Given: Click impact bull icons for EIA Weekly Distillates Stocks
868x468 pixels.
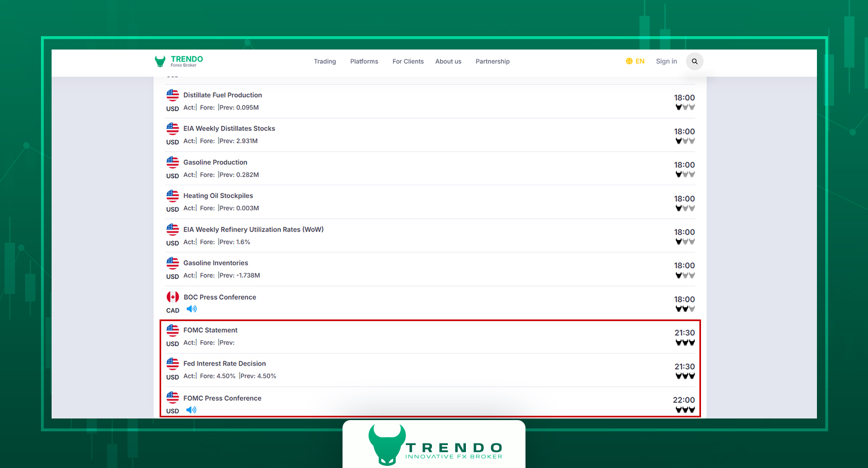Looking at the screenshot, I should coord(685,141).
